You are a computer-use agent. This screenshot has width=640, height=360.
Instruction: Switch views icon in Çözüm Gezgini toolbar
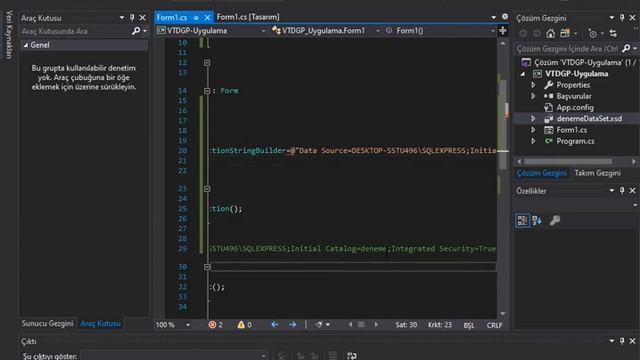pyautogui.click(x=565, y=33)
